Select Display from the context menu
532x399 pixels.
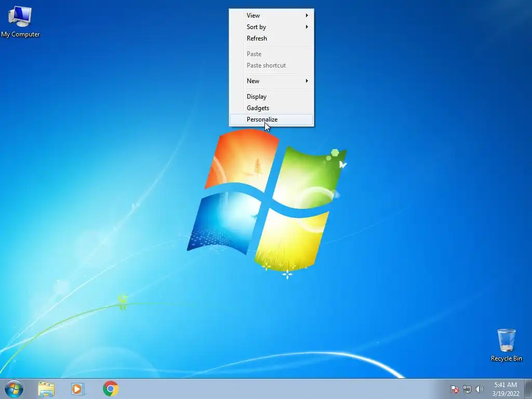coord(271,96)
